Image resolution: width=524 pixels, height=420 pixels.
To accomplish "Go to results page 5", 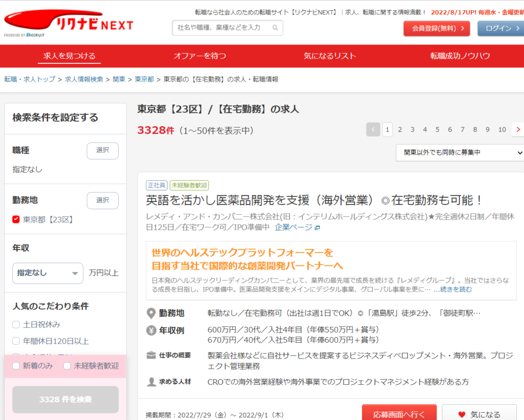I will (x=437, y=129).
